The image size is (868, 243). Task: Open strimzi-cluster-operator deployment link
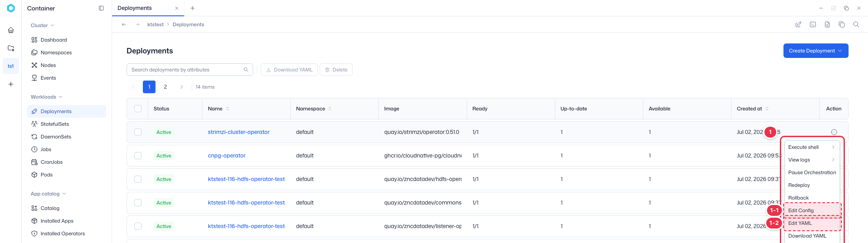(x=239, y=132)
